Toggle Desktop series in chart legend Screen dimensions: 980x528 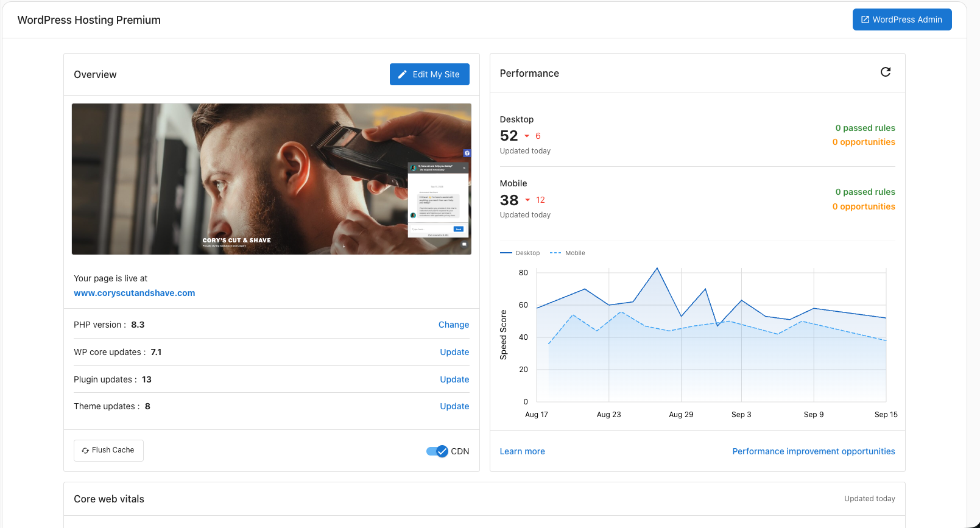tap(520, 253)
